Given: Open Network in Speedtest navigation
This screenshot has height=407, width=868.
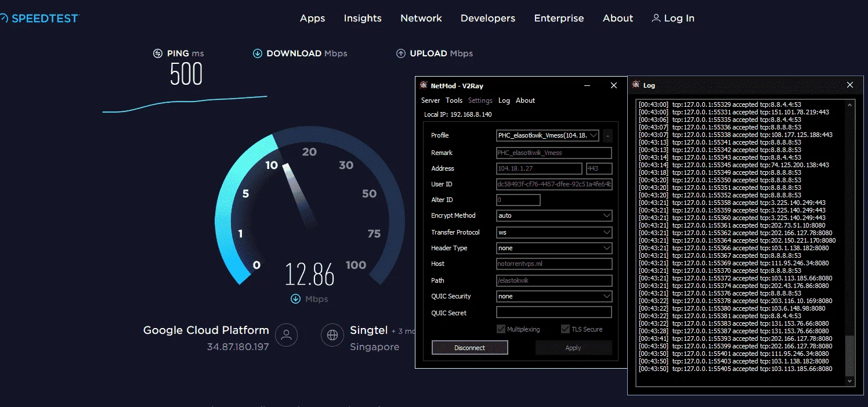Looking at the screenshot, I should click(x=421, y=19).
